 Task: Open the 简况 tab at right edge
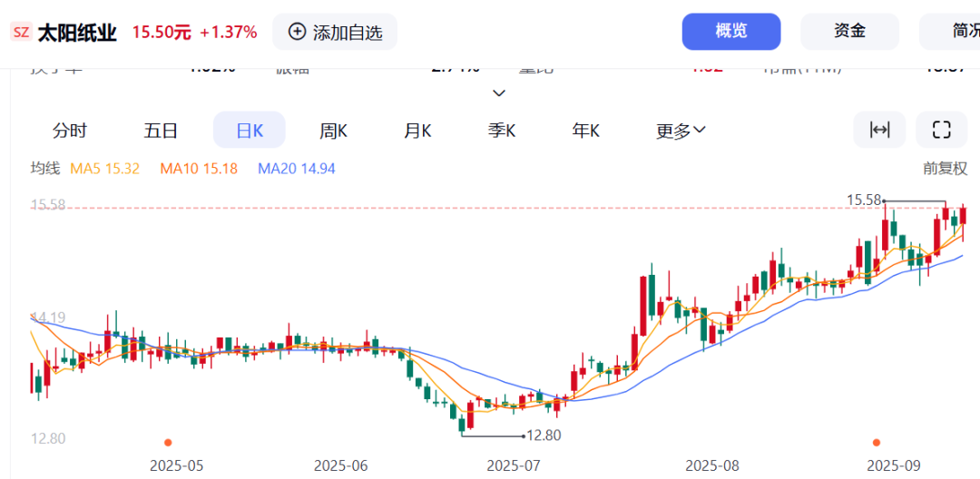click(x=949, y=31)
